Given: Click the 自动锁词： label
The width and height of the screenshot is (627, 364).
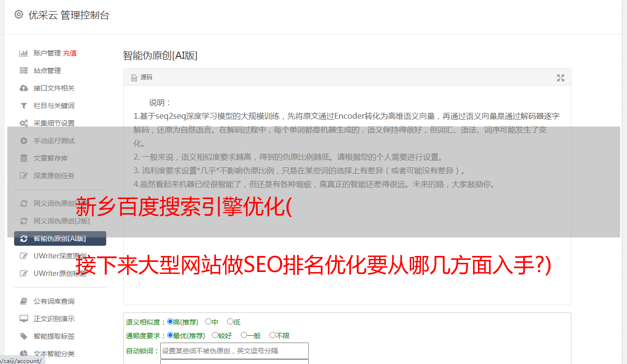Looking at the screenshot, I should pos(143,351).
